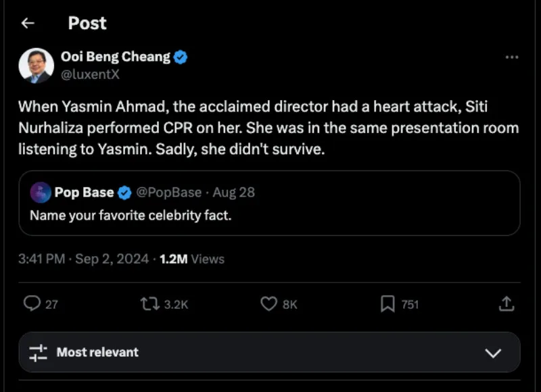Open the quoted post about favorite celebrity fact
Viewport: 541px width, 392px height.
pyautogui.click(x=269, y=216)
